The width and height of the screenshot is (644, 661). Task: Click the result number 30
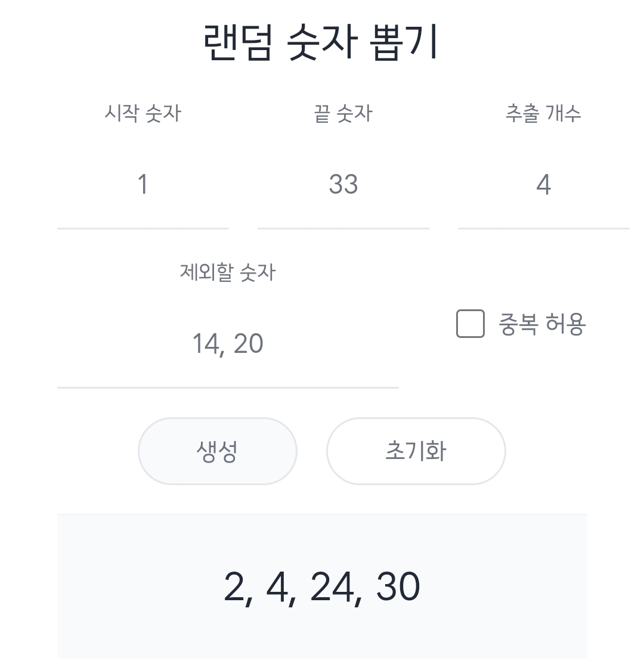(x=398, y=587)
